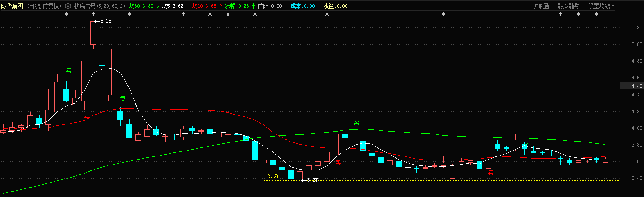
Task: Click the yellow 3.37 support label
Action: coord(273,176)
